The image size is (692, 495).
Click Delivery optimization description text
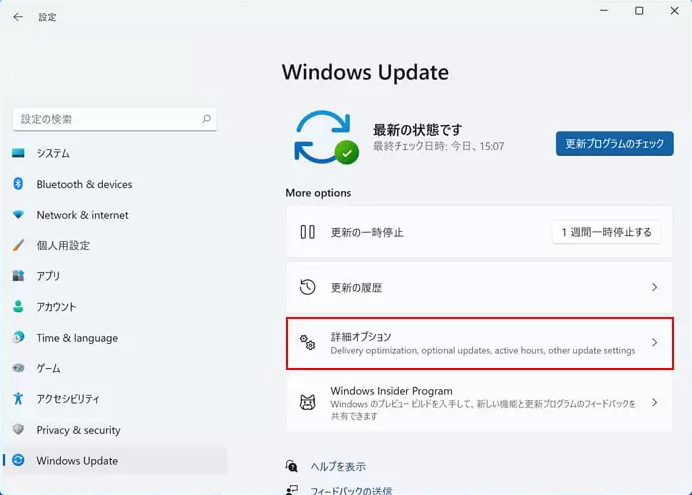[483, 351]
